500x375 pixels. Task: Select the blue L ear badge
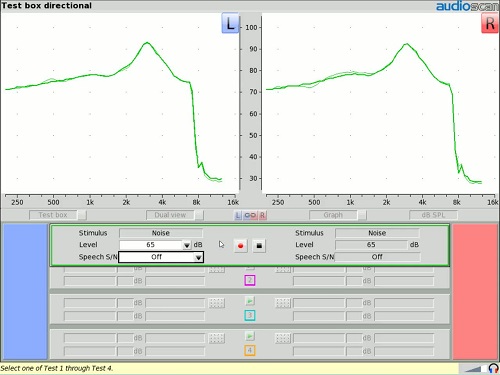[230, 23]
